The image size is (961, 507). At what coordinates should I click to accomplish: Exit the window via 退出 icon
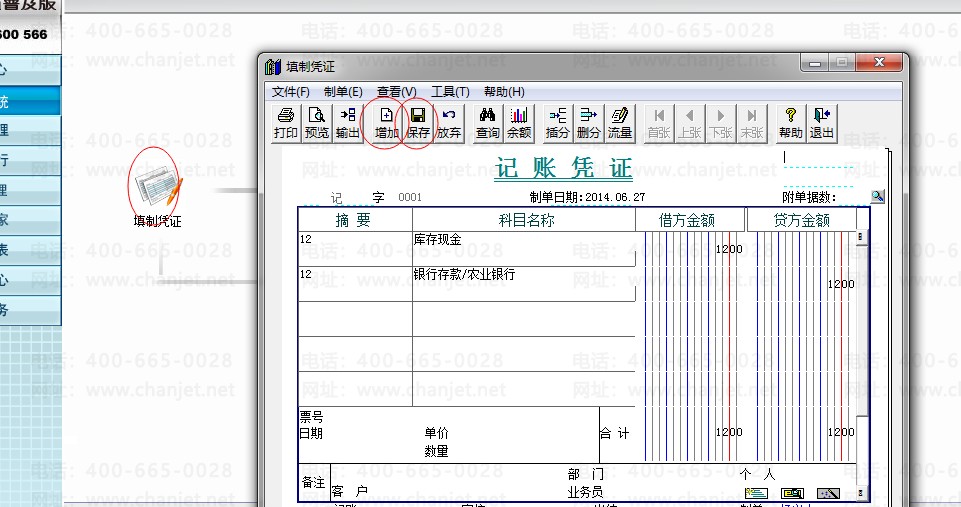(821, 123)
